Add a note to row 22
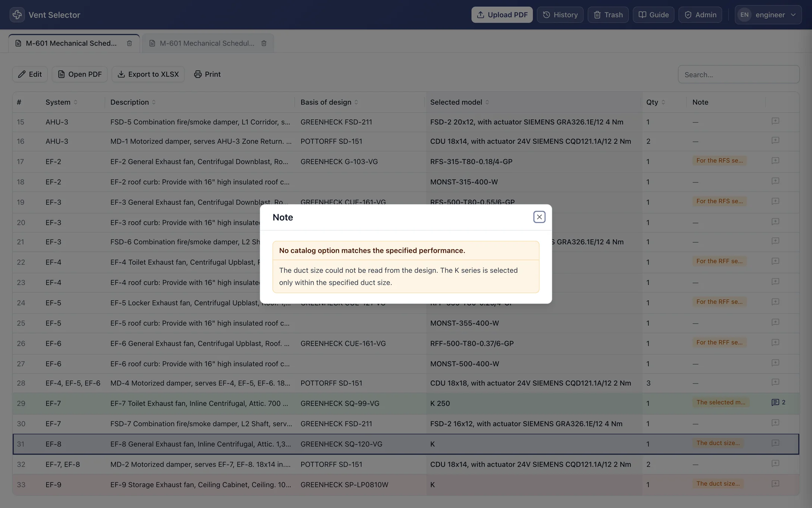Screen dimensions: 812x508 tap(775, 261)
